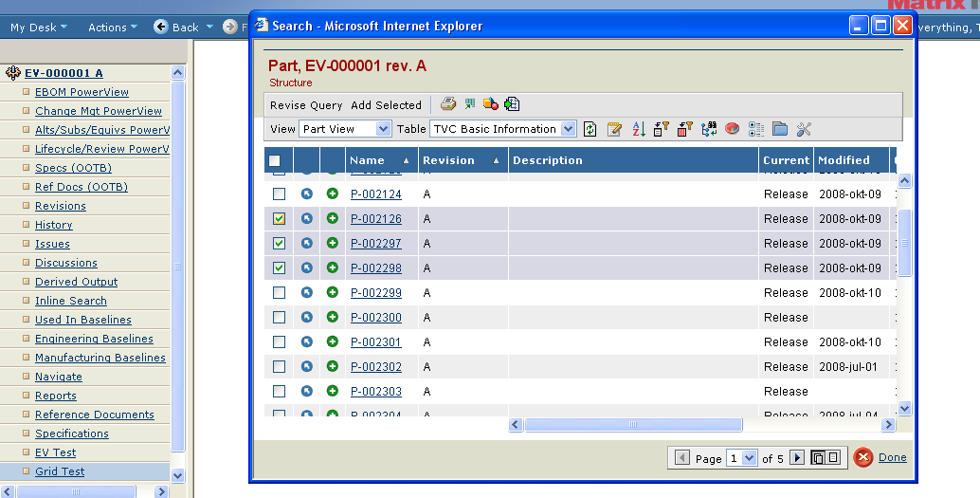Click the blue folder icon in toolbar

[x=780, y=129]
